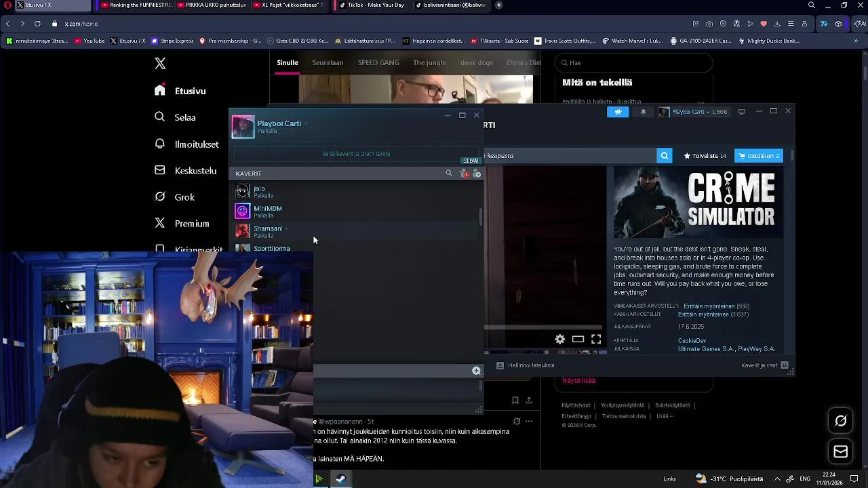
Task: Open Windows notification center icon
Action: (854, 479)
